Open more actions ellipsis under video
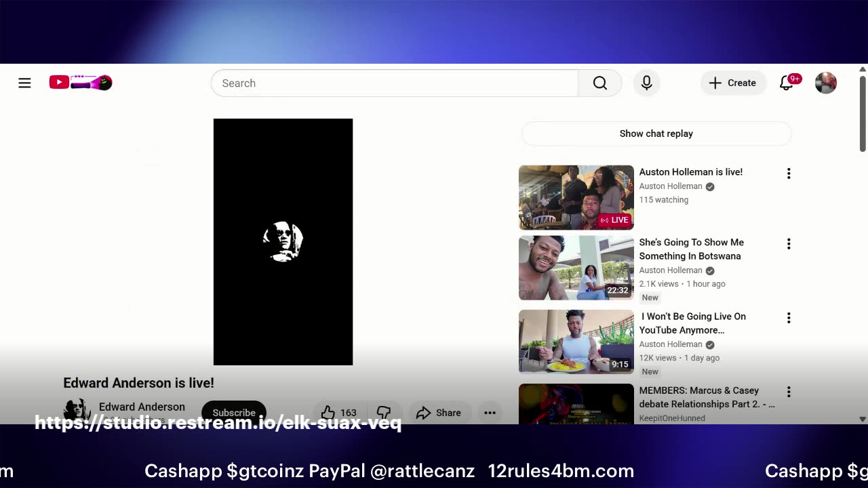The width and height of the screenshot is (868, 488). [490, 412]
